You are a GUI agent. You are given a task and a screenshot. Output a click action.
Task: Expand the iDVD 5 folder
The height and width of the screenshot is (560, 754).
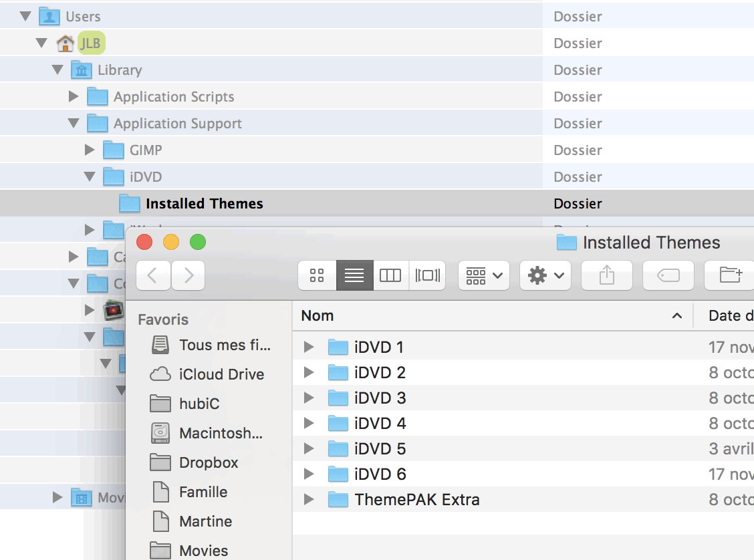309,449
